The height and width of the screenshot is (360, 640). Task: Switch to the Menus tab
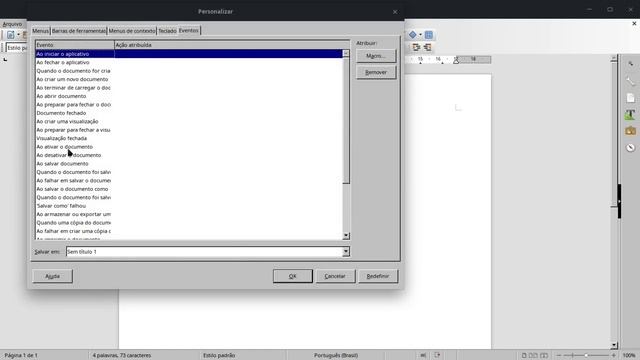[x=40, y=31]
